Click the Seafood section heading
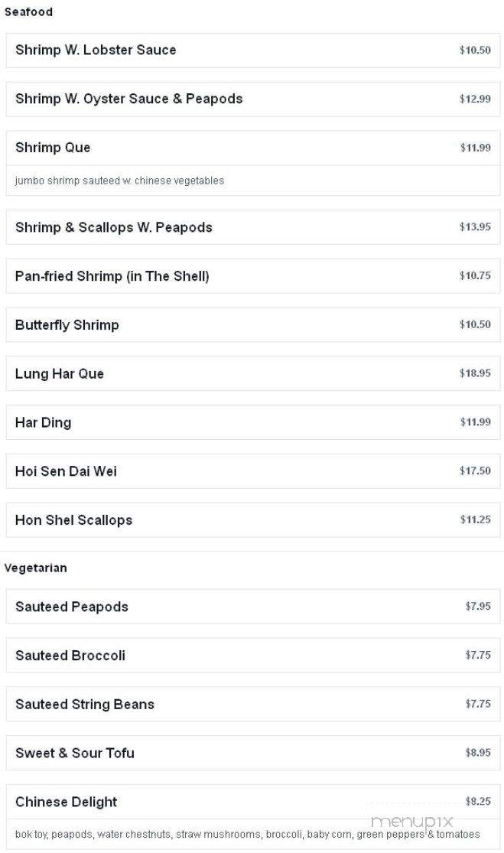This screenshot has width=504, height=853. click(28, 12)
